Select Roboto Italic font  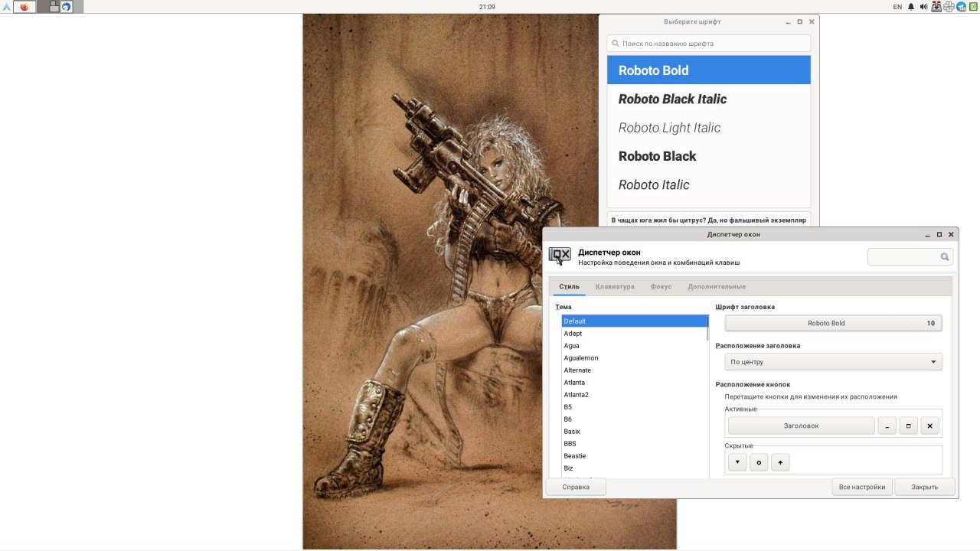point(709,184)
